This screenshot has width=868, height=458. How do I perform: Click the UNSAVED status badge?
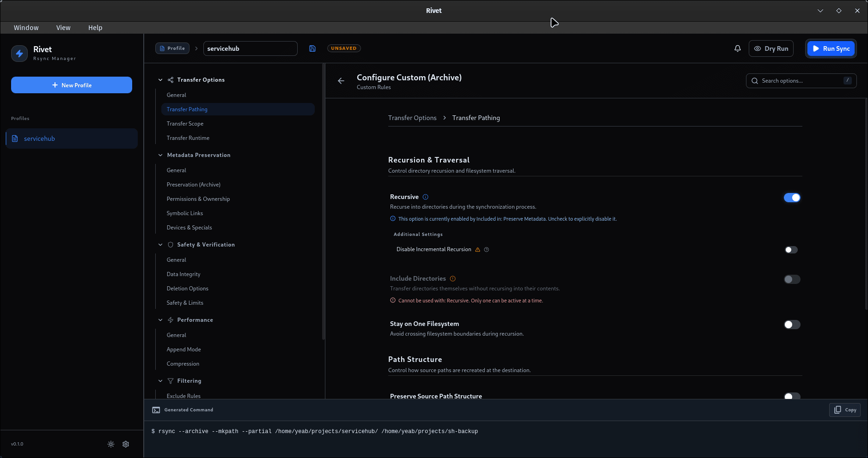344,48
